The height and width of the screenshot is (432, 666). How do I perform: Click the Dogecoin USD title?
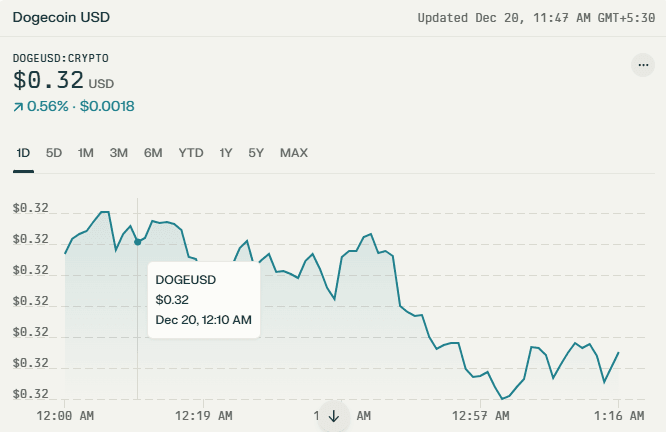point(61,17)
